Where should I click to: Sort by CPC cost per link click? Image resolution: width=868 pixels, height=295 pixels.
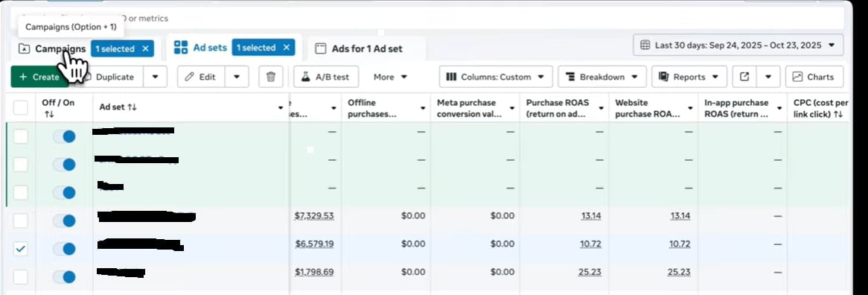pyautogui.click(x=820, y=108)
